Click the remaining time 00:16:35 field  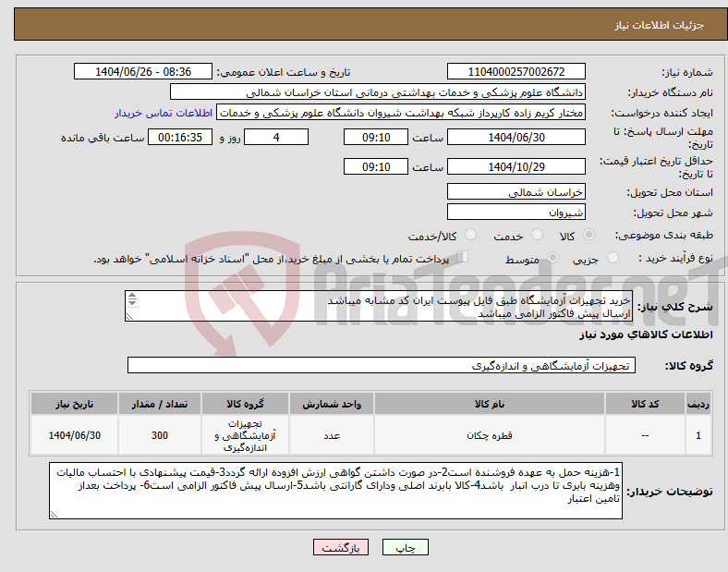(x=180, y=137)
